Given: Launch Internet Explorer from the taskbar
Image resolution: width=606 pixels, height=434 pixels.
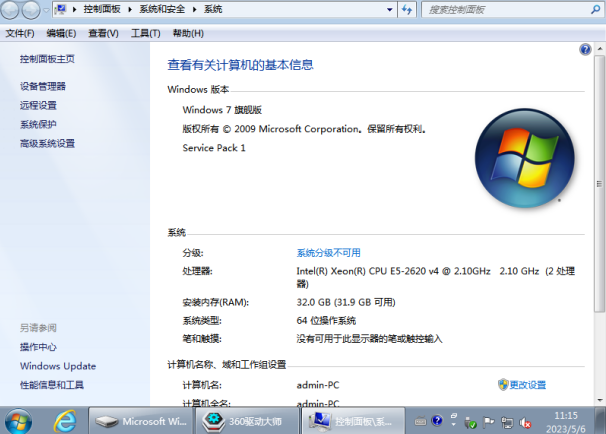Looking at the screenshot, I should click(66, 420).
